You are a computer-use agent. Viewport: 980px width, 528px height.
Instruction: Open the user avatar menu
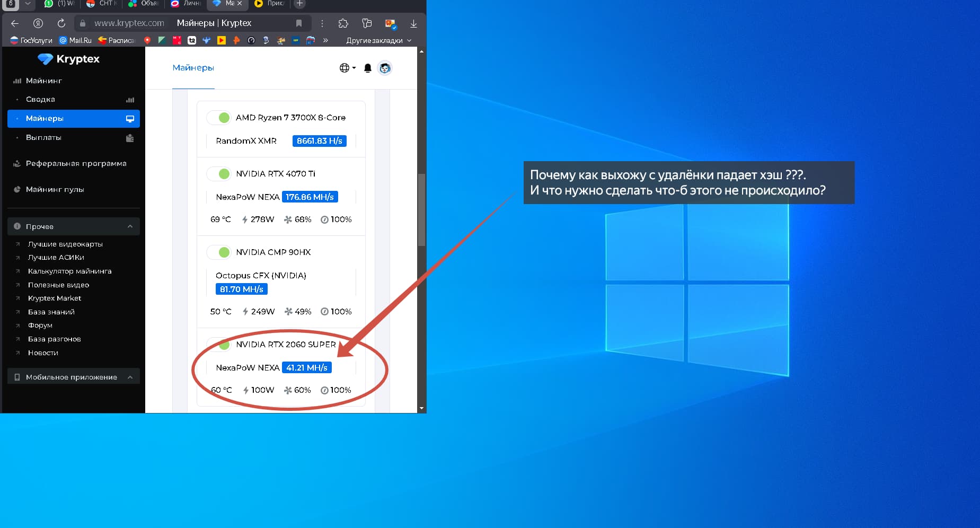click(385, 68)
